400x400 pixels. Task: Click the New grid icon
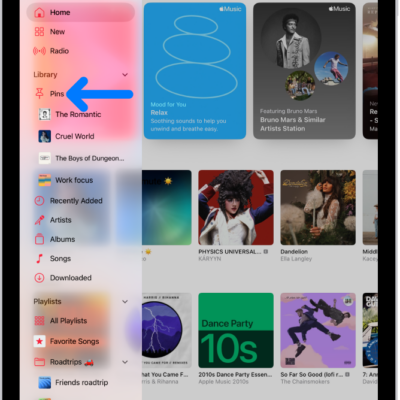[39, 32]
